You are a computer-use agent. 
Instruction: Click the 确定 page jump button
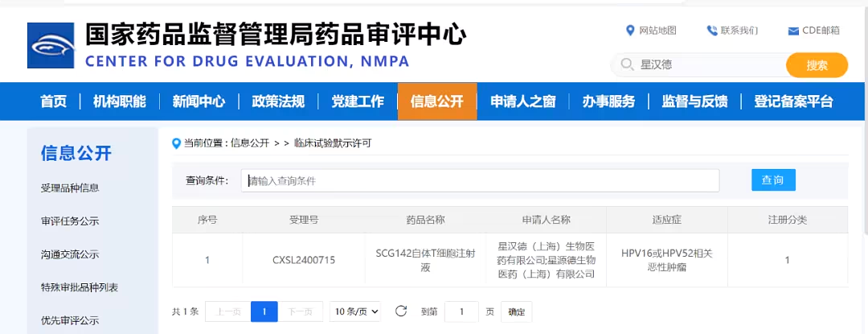click(517, 311)
